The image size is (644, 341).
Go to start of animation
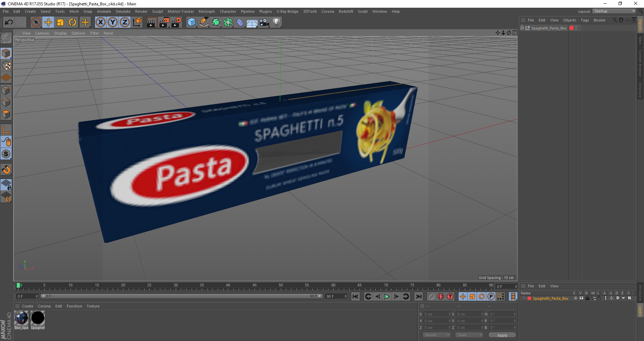pos(356,296)
